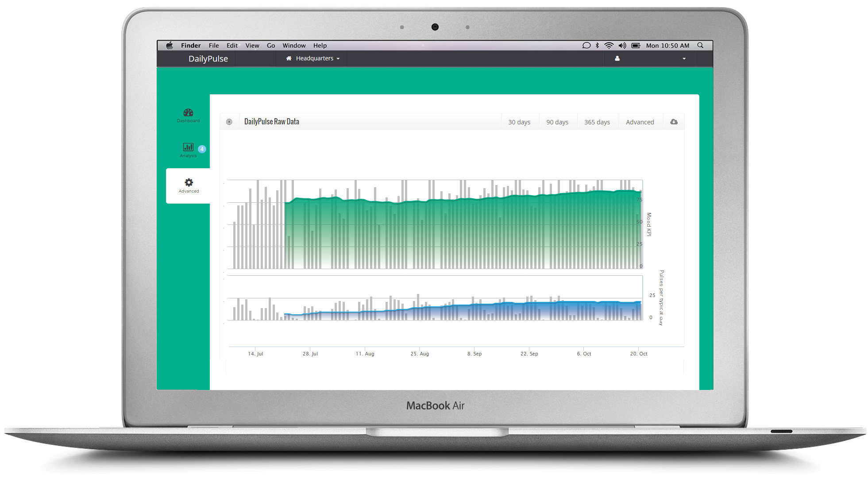This screenshot has height=494, width=868.
Task: Open the Help menu
Action: pos(320,46)
